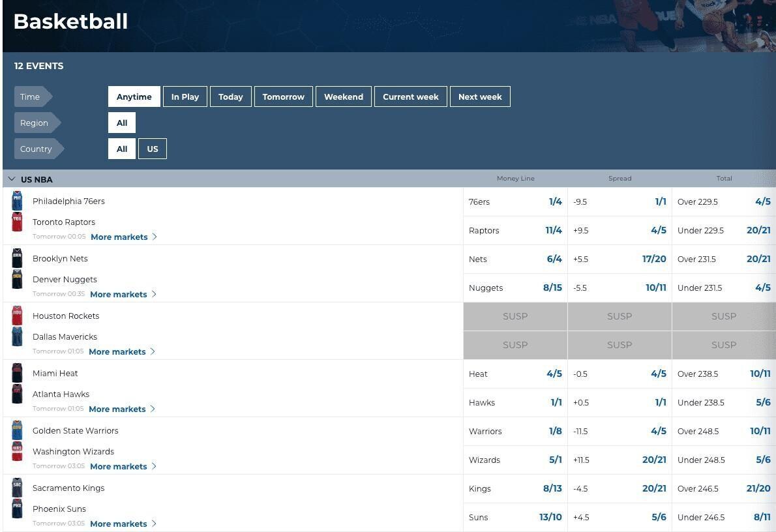Click the Brooklyn Nets jersey icon
The width and height of the screenshot is (776, 532).
point(18,258)
